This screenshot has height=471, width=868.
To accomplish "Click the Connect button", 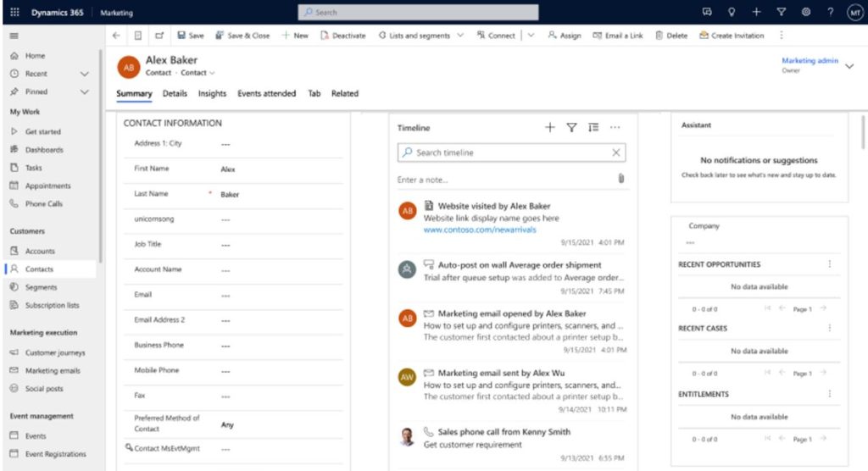I will click(x=495, y=36).
